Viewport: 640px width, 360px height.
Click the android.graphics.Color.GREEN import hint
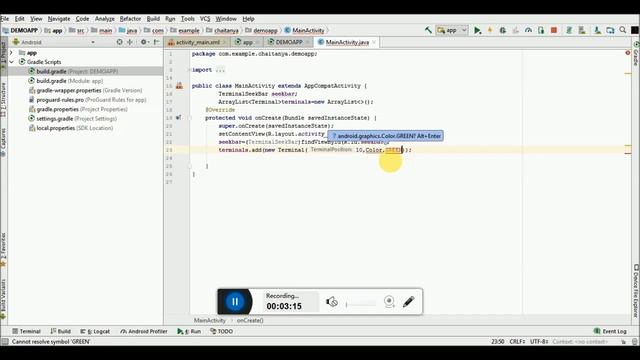386,136
